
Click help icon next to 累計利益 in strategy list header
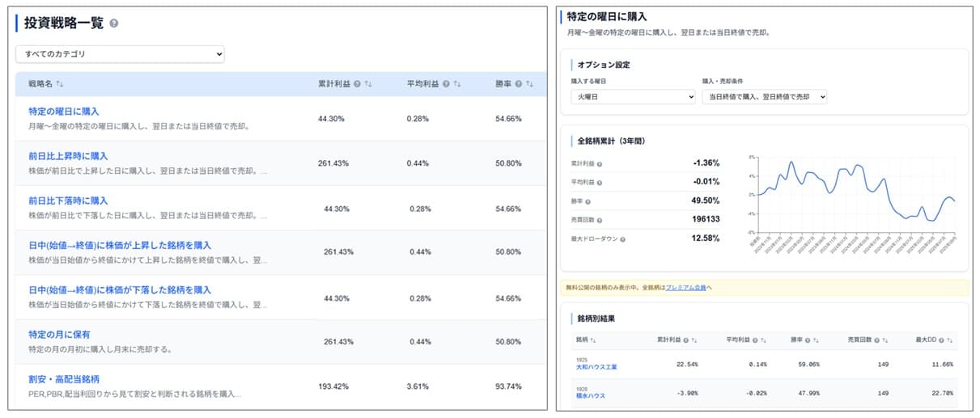[x=357, y=84]
